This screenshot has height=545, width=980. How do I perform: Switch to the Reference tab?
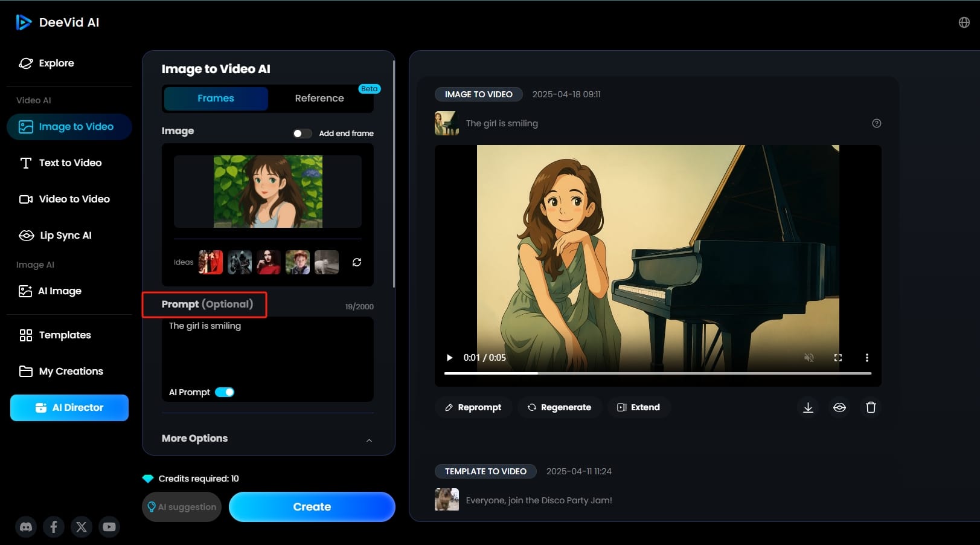[x=319, y=98]
